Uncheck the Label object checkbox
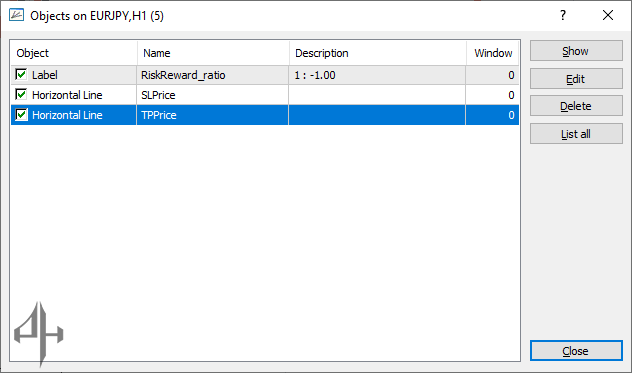632x373 pixels. pos(21,75)
